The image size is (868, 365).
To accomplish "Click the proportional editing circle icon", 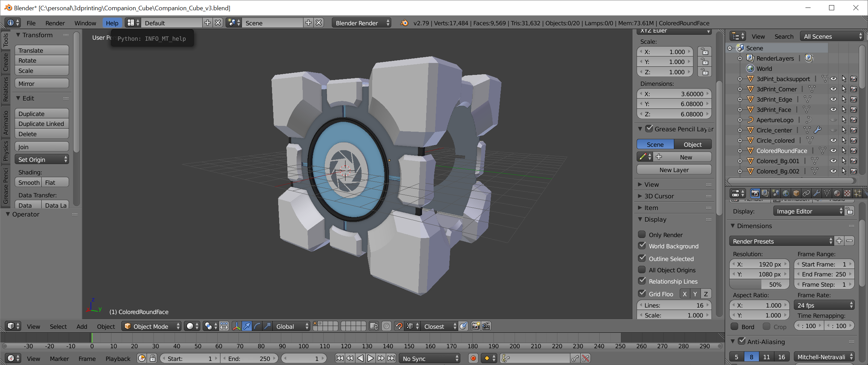I will pyautogui.click(x=386, y=326).
